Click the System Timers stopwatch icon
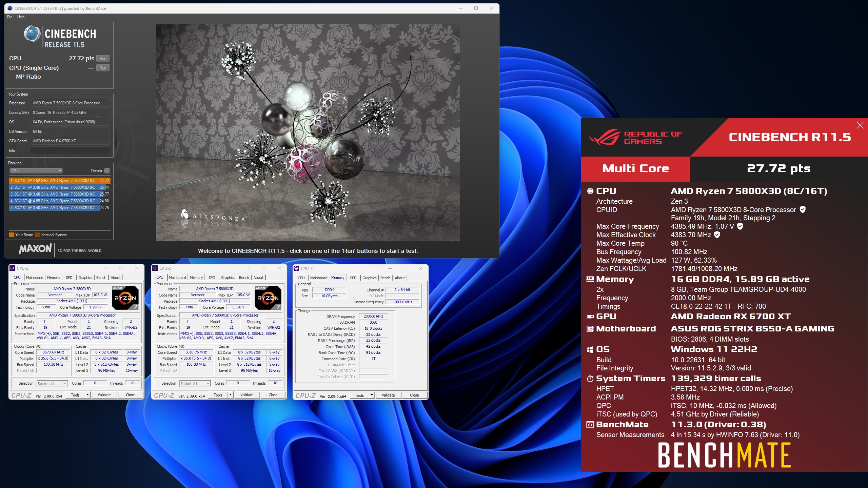The height and width of the screenshot is (488, 868). pos(590,379)
